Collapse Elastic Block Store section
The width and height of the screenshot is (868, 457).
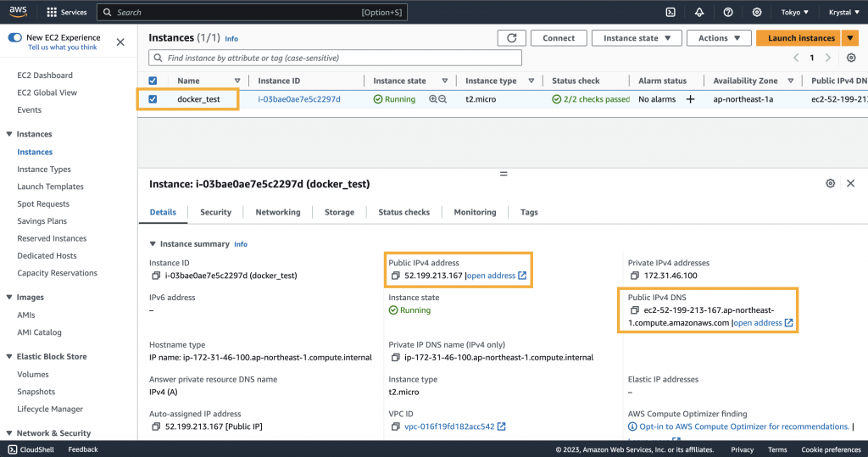tap(9, 357)
